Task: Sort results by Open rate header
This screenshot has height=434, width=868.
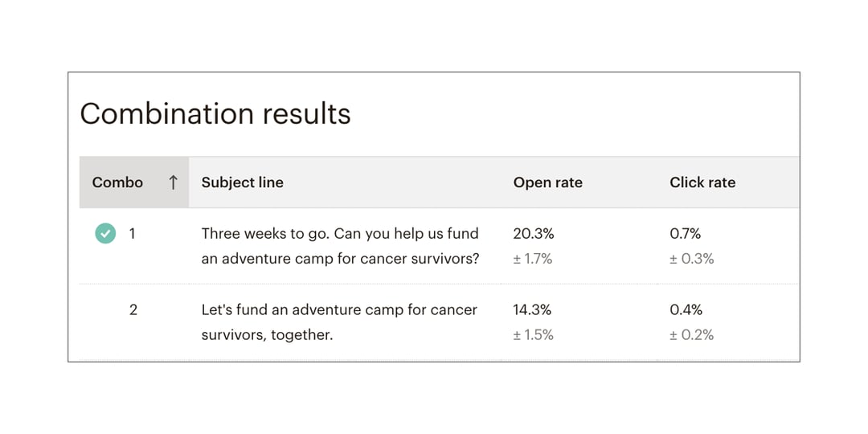Action: click(547, 182)
